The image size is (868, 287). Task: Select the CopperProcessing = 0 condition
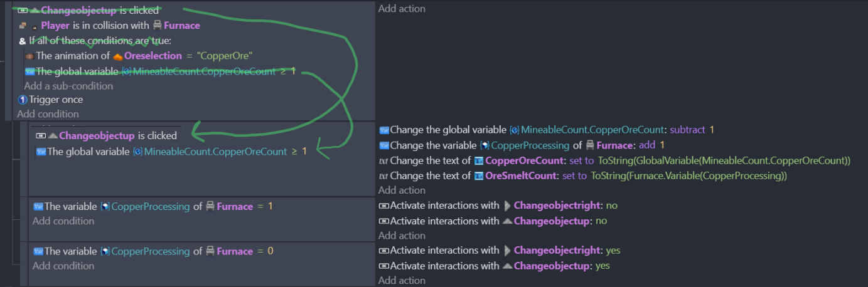153,251
